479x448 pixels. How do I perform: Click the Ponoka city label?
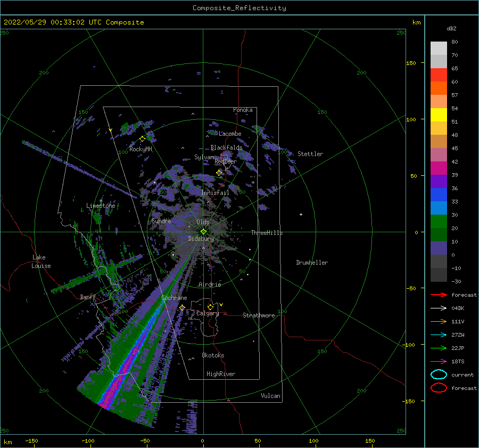pos(243,110)
